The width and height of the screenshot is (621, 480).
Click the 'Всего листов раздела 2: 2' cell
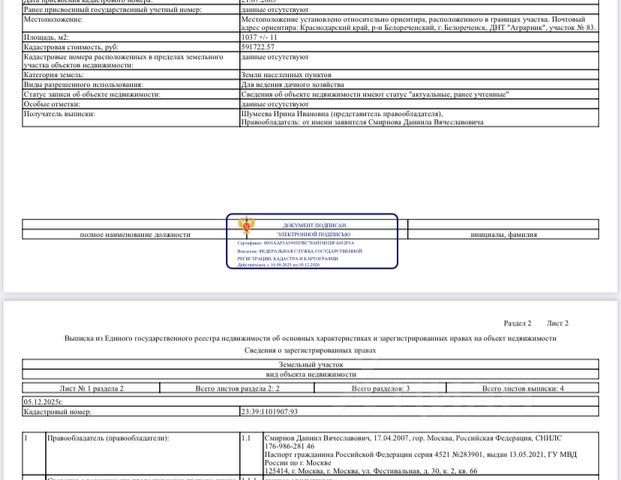[x=237, y=389]
